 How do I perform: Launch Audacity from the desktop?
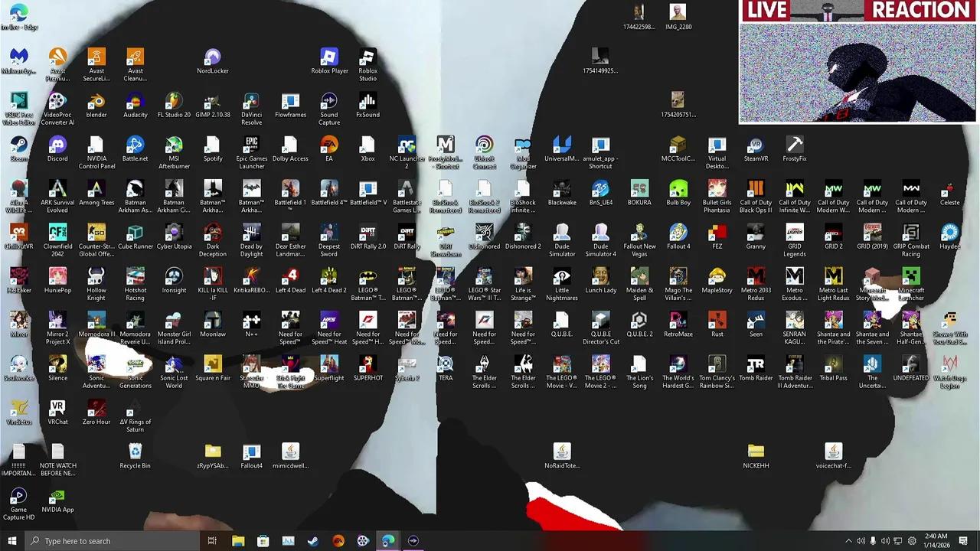click(x=136, y=106)
